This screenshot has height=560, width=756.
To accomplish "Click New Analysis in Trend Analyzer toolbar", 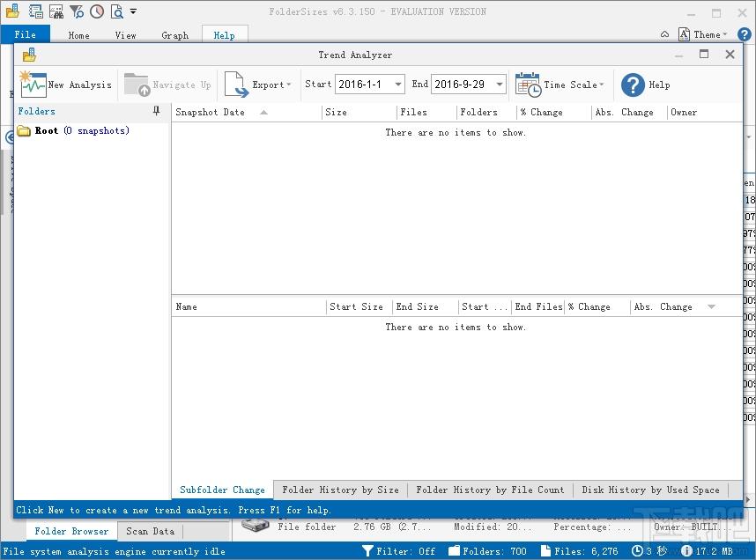I will (66, 85).
